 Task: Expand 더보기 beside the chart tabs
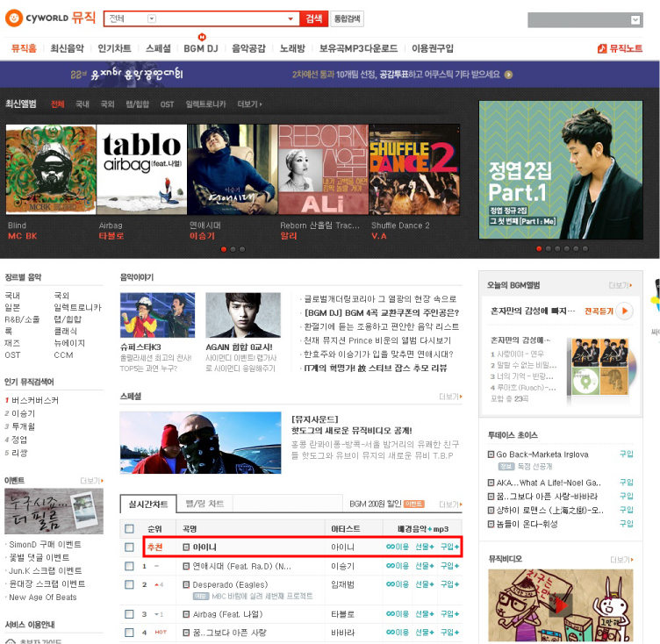pos(450,504)
